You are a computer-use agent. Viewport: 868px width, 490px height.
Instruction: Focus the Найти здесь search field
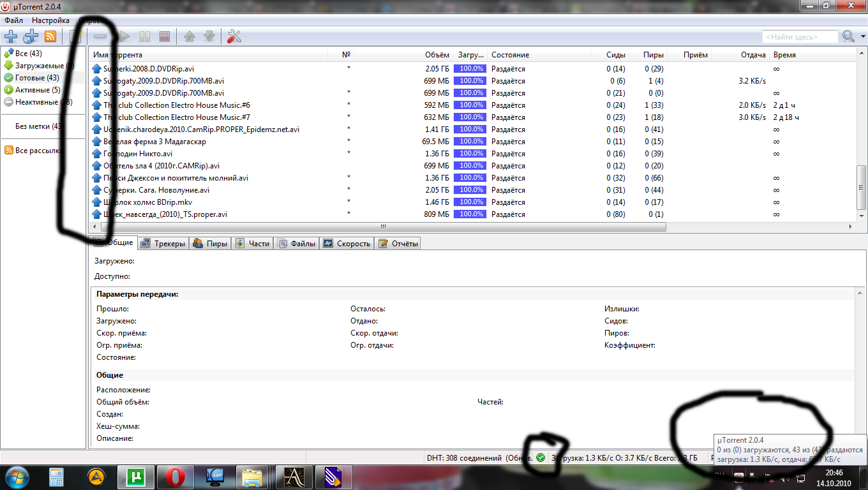pos(800,37)
